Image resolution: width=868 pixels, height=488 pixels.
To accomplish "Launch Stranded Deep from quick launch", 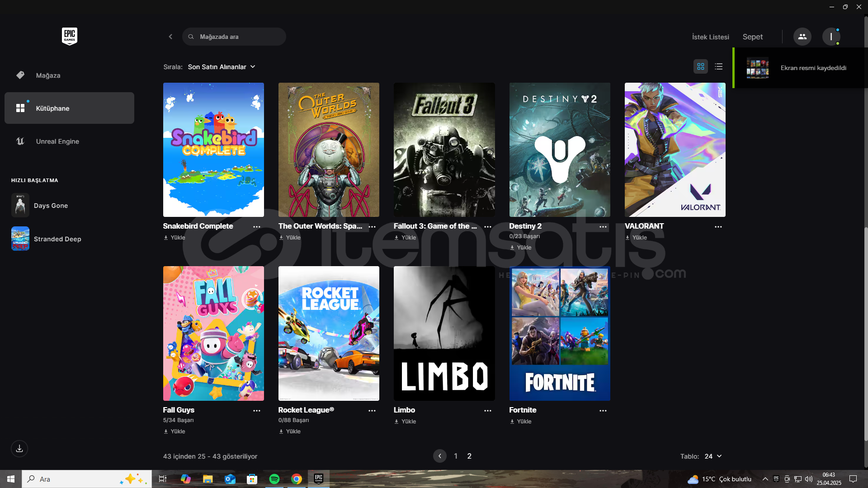I will point(69,239).
